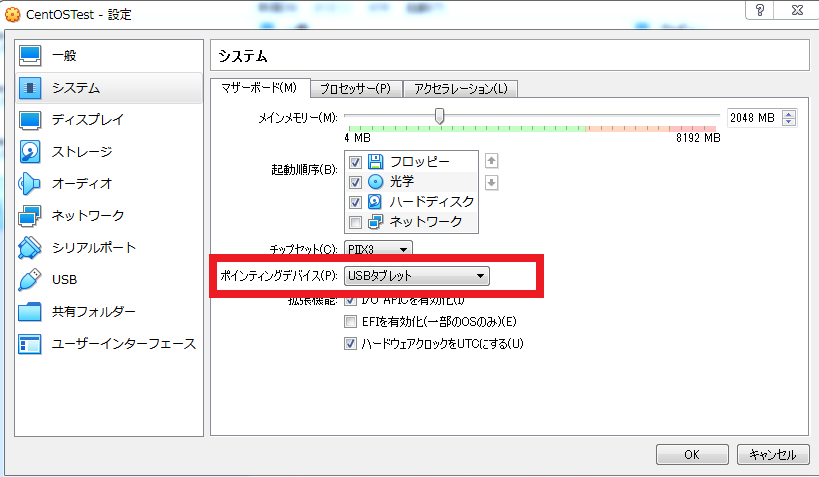Open the チップセット PIIX3 dropdown
The height and width of the screenshot is (477, 819).
(378, 249)
